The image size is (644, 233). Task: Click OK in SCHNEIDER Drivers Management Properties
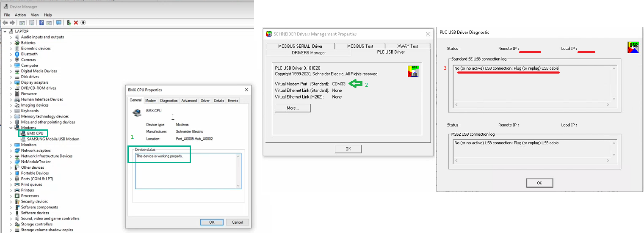tap(348, 149)
